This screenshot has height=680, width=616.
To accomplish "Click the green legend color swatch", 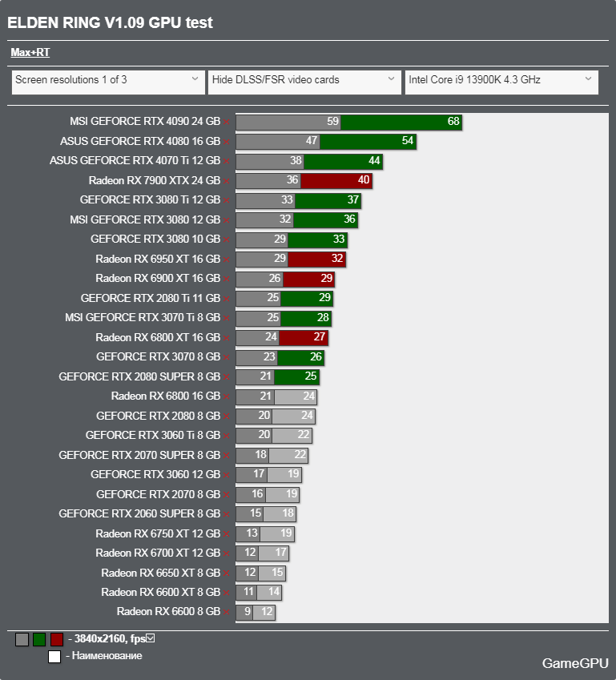I will click(x=39, y=639).
